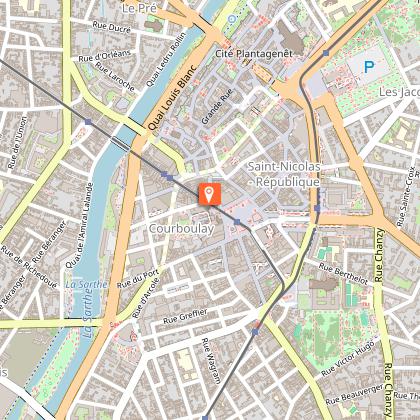Click the blue circle icon near Le Pré

coord(232,19)
